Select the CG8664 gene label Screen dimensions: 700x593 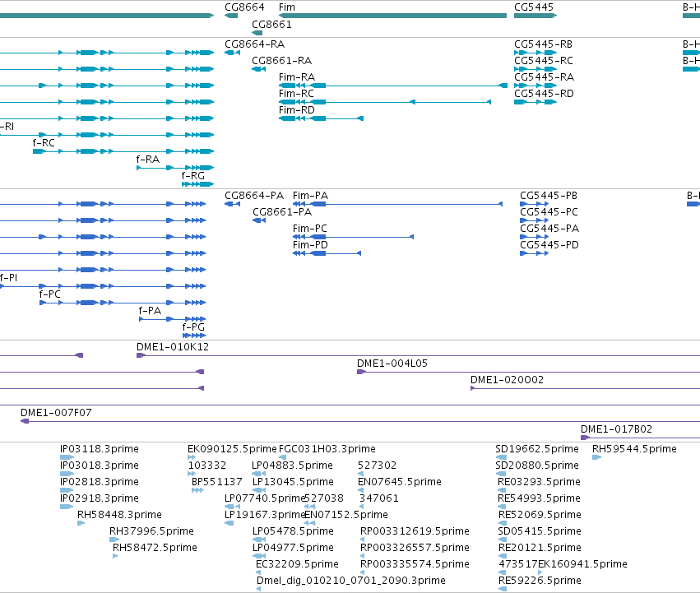[x=244, y=7]
